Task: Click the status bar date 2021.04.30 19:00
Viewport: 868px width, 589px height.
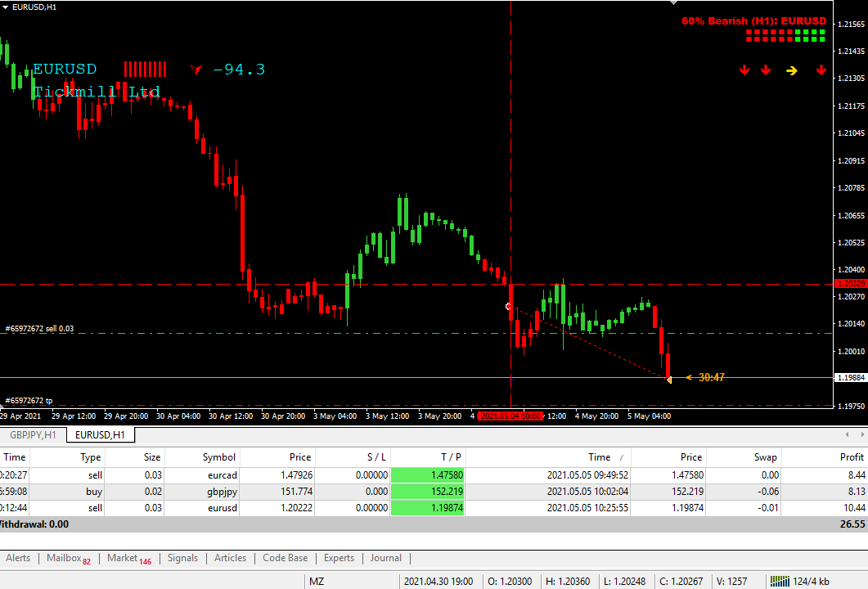Action: pos(438,582)
